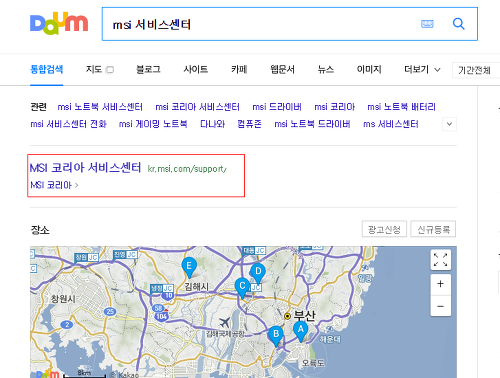Click related search msi 드라이버
Viewport: 500px width, 378px height.
tap(277, 107)
